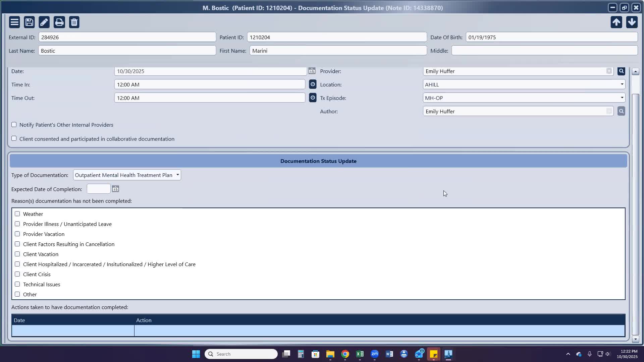Save the note with floppy disk icon
The image size is (644, 362).
[x=29, y=22]
